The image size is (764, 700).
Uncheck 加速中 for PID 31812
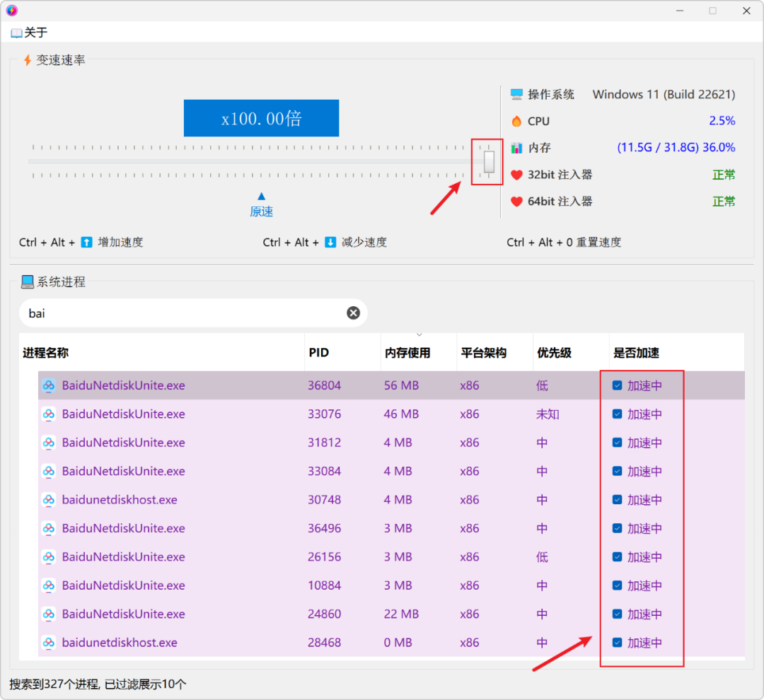(x=617, y=443)
